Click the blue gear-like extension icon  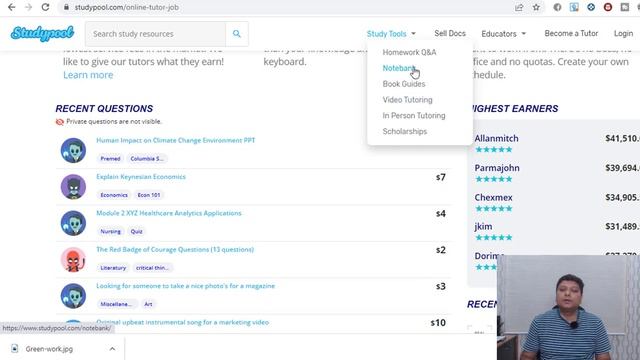click(591, 7)
